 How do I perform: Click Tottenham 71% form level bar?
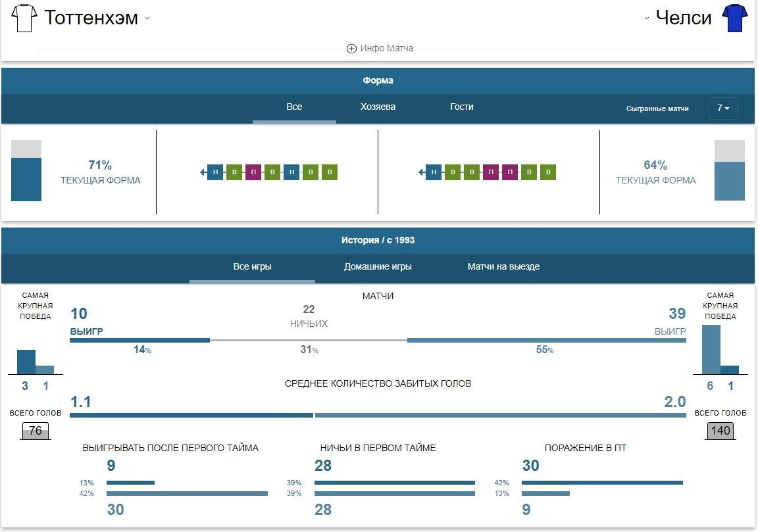coord(26,170)
